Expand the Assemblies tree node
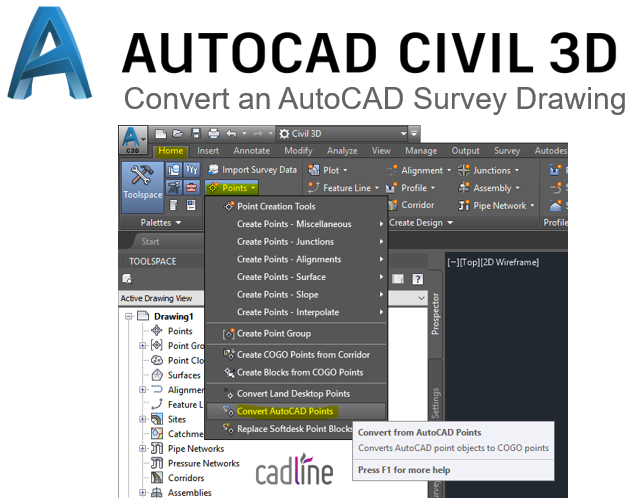Viewport: 635px width, 498px height. [142, 492]
